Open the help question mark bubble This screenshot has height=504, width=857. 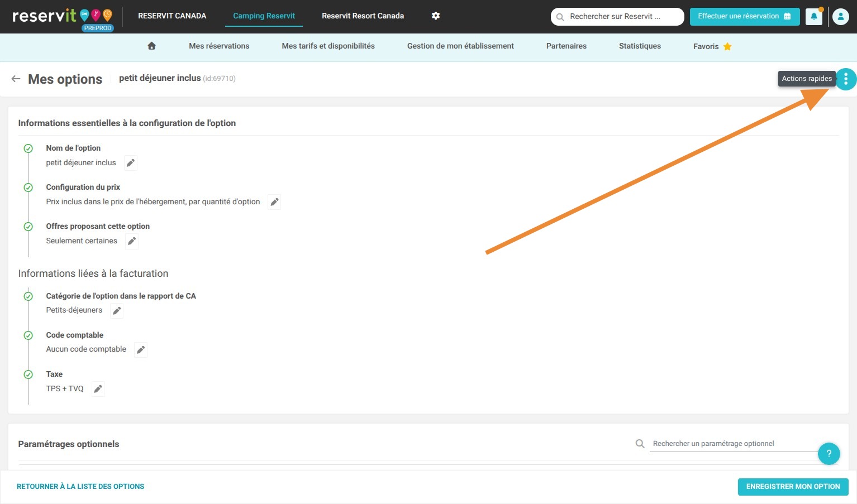pos(829,454)
